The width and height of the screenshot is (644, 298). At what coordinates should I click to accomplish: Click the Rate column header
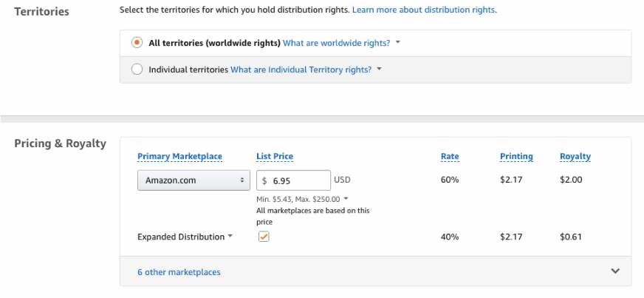click(450, 156)
